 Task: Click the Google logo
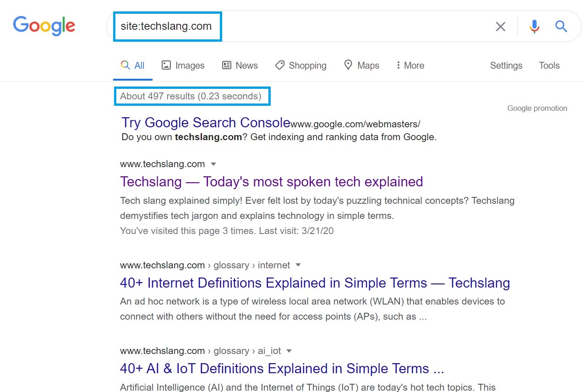point(44,26)
